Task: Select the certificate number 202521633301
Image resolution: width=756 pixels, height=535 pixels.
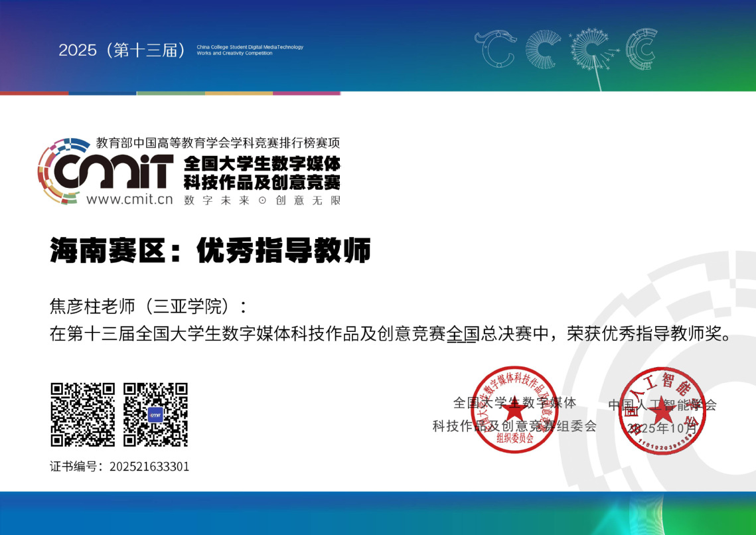Action: [x=149, y=467]
